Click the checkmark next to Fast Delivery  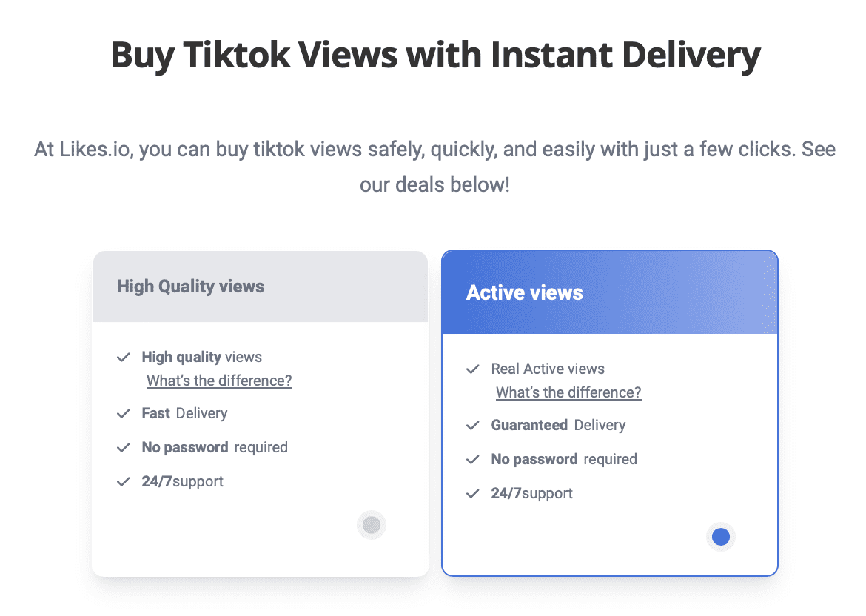124,414
